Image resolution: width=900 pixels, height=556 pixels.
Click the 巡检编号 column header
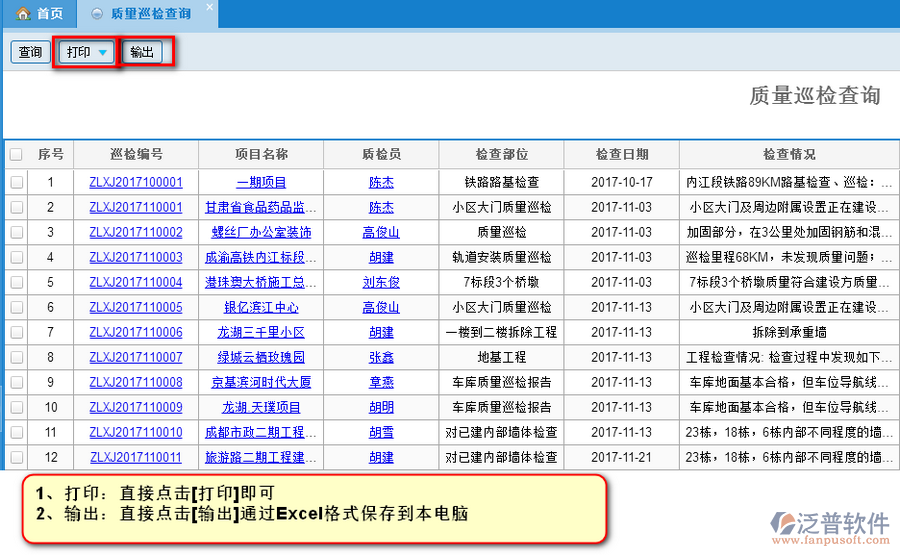[x=136, y=155]
